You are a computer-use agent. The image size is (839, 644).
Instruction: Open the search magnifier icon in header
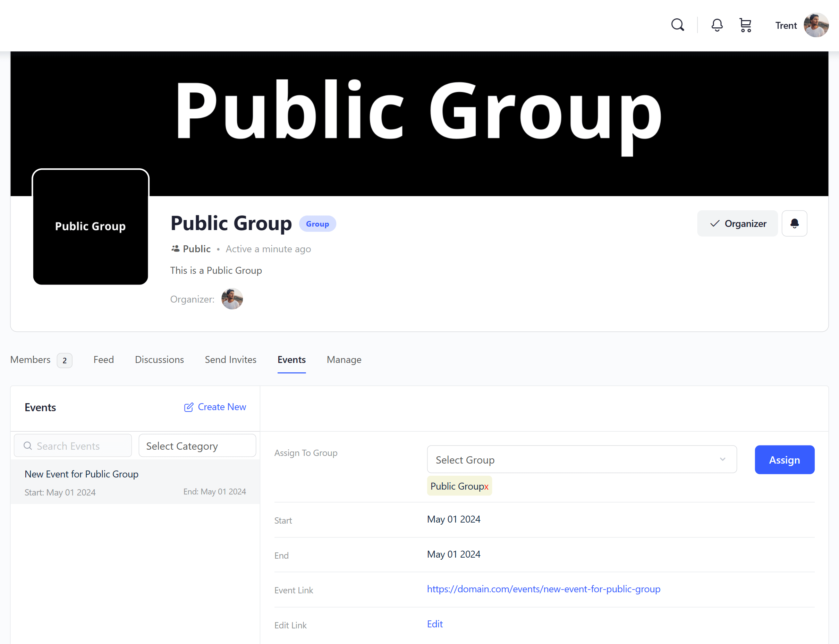677,25
